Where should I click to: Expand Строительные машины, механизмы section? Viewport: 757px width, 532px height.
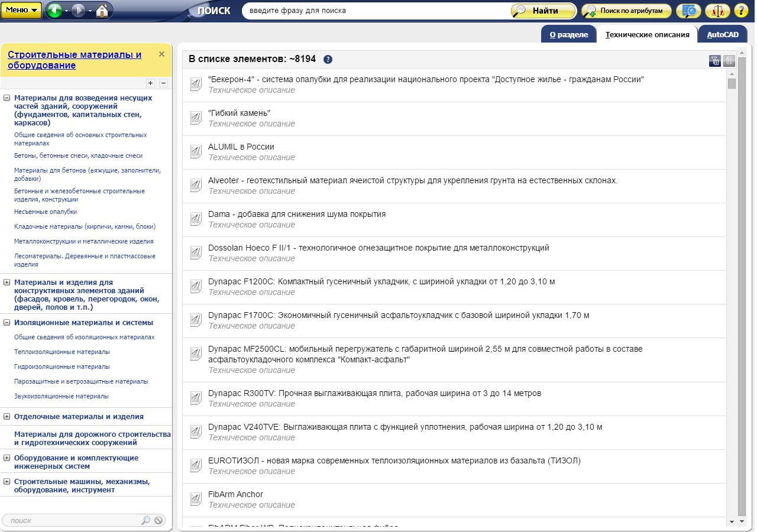click(7, 482)
